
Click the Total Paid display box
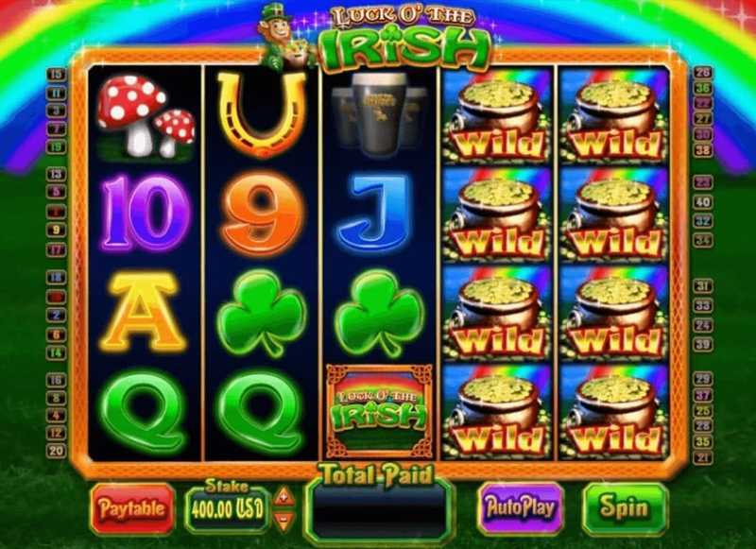pyautogui.click(x=380, y=512)
